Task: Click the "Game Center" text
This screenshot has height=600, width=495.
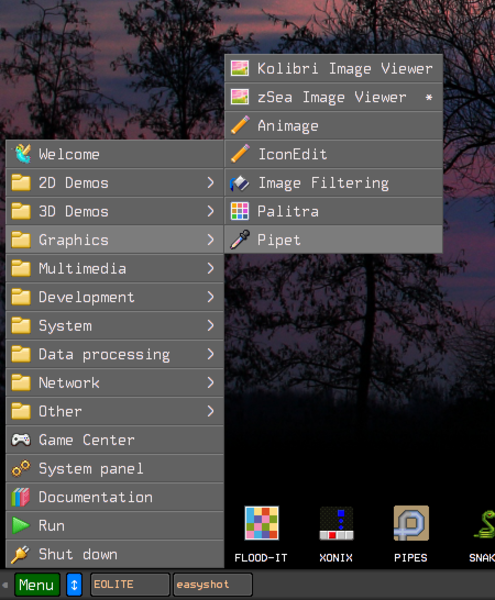Action: coord(86,440)
